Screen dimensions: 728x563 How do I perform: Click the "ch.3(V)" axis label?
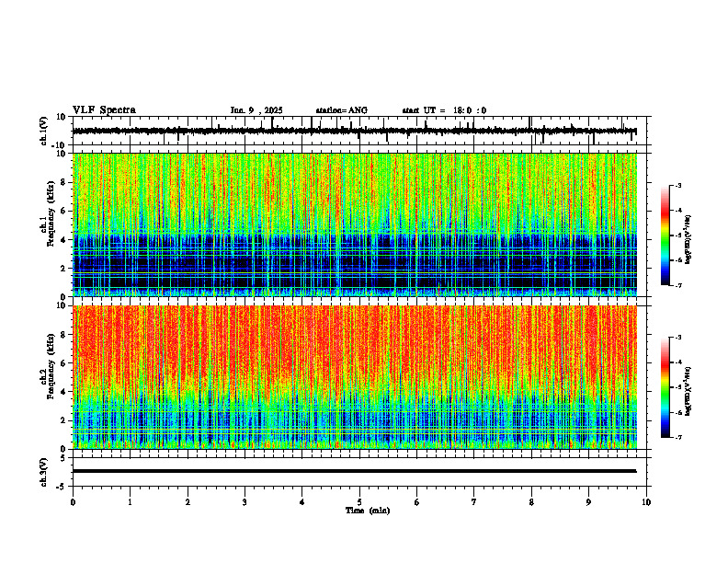pos(43,472)
